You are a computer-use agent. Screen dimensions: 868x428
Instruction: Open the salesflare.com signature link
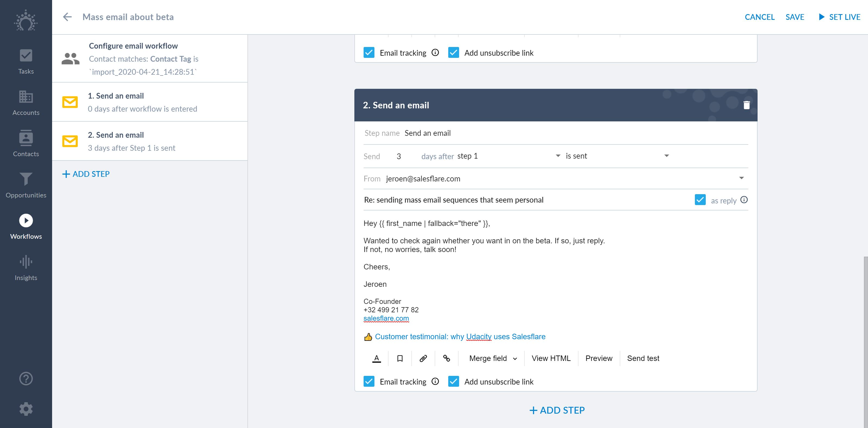pos(386,318)
